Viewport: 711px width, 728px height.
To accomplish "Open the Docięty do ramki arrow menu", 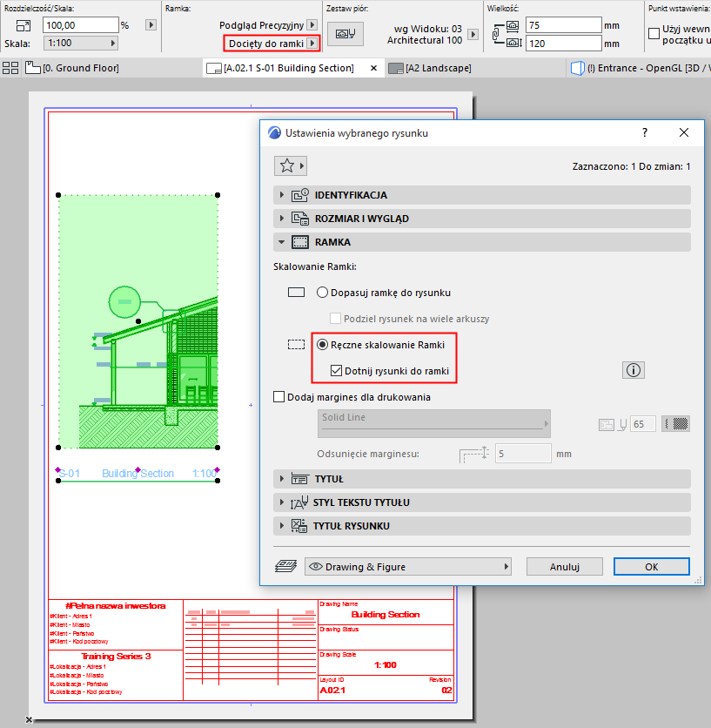I will coord(312,44).
